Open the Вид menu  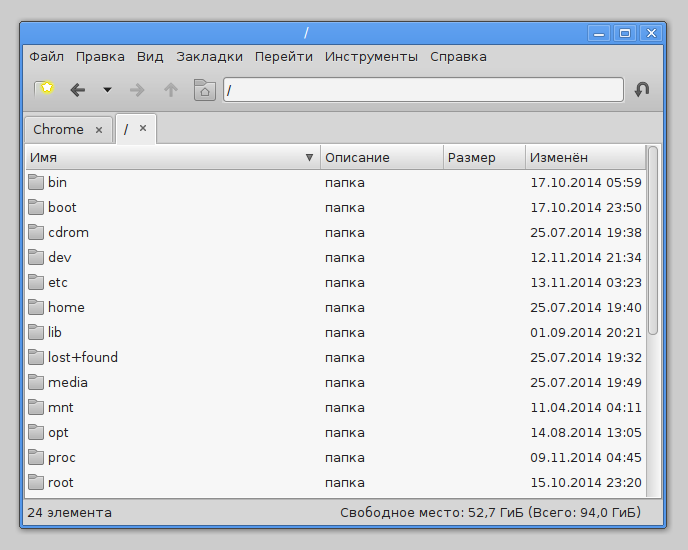[x=150, y=57]
